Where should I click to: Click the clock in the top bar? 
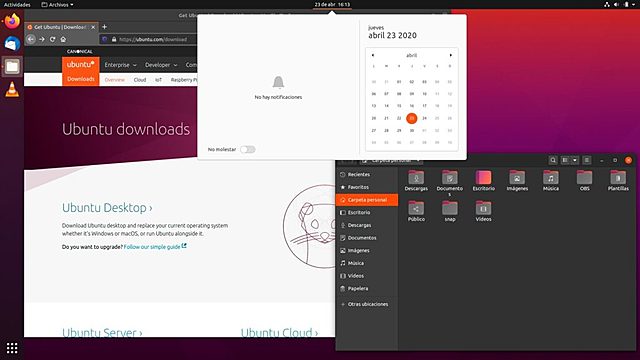click(x=332, y=4)
